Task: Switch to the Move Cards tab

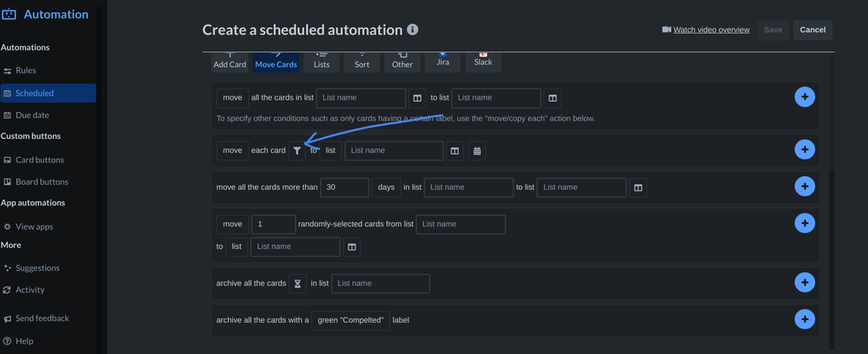Action: [275, 62]
